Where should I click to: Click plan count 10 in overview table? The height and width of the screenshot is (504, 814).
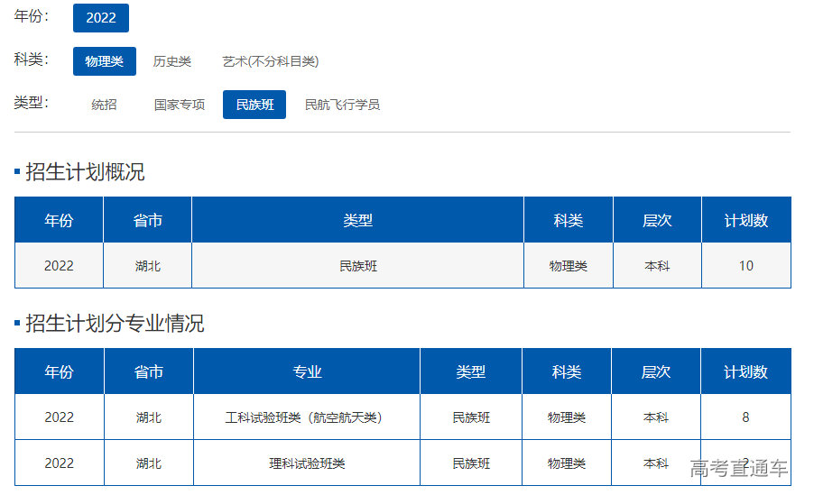745,266
